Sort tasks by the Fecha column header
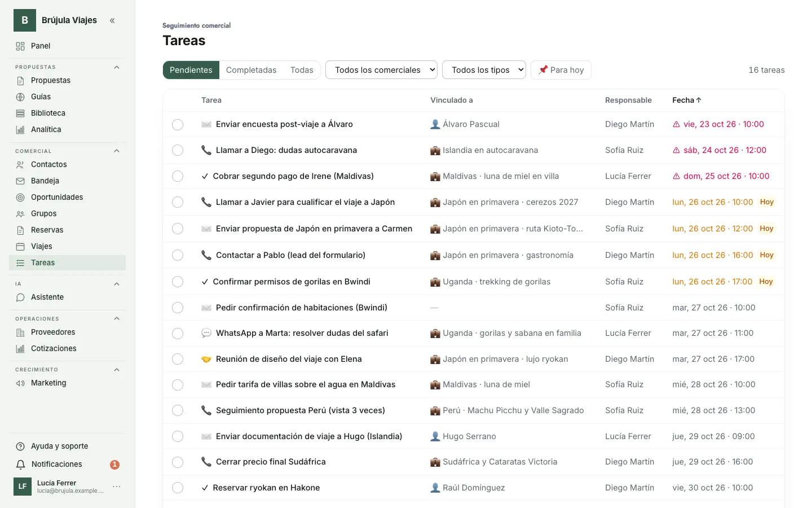Image resolution: width=812 pixels, height=508 pixels. (687, 100)
